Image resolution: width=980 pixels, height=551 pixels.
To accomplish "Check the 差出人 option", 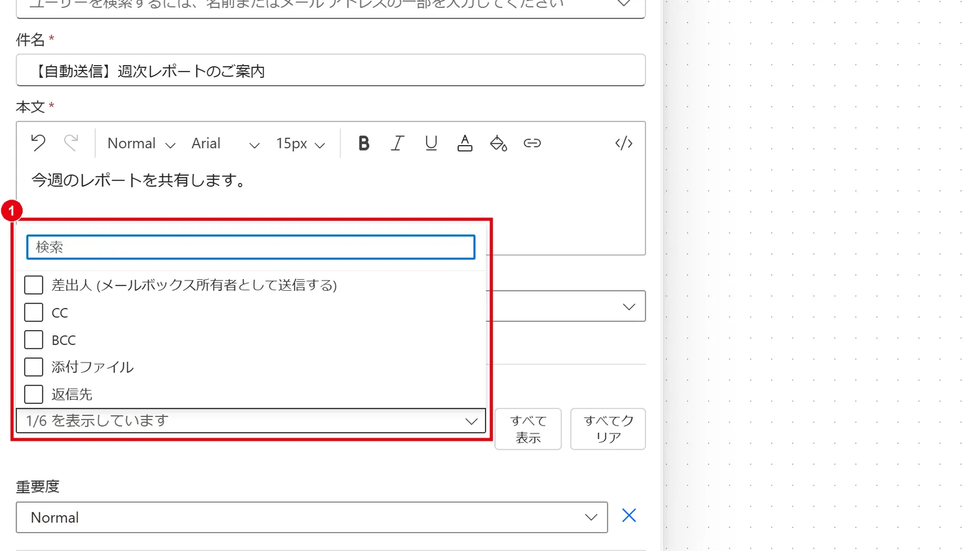I will point(34,285).
